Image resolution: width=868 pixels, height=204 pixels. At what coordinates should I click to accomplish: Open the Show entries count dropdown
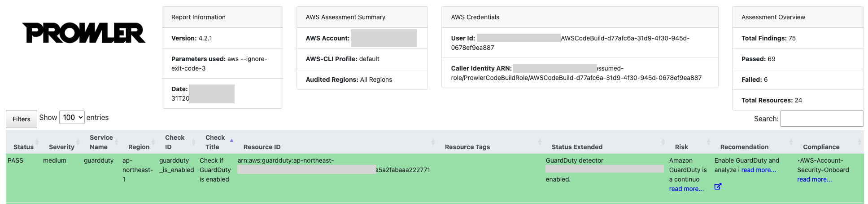72,117
